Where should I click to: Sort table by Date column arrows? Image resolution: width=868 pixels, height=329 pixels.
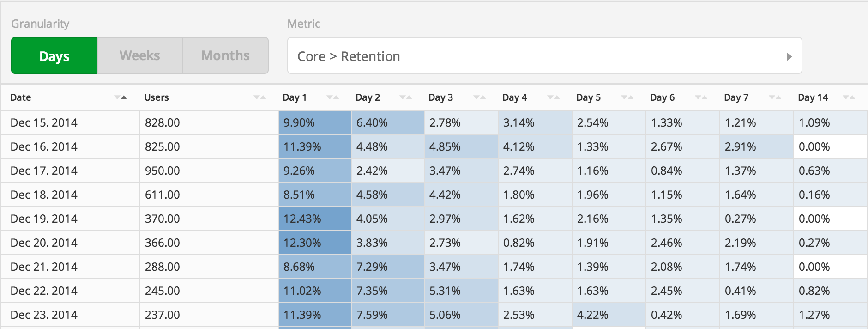point(121,97)
